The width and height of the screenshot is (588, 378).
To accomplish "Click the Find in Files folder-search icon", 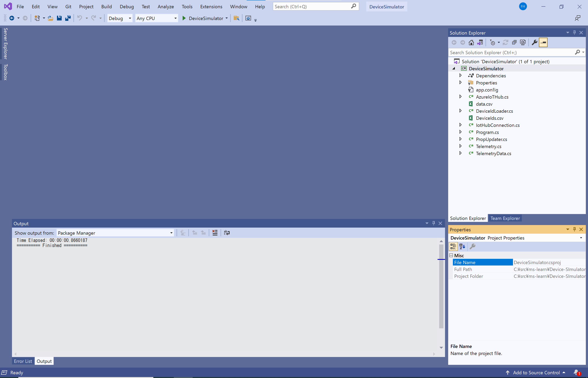I will [x=236, y=18].
